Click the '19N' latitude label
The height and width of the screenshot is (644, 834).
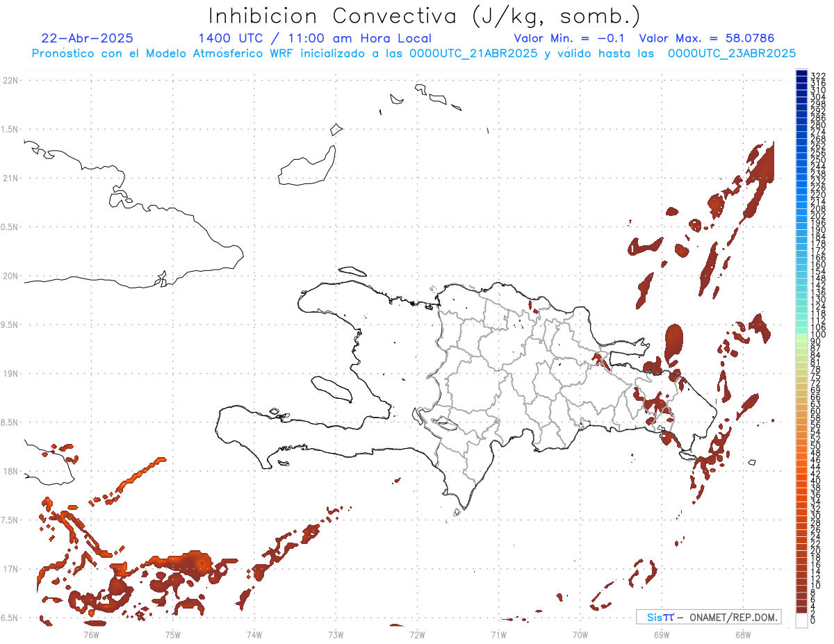pos(11,374)
